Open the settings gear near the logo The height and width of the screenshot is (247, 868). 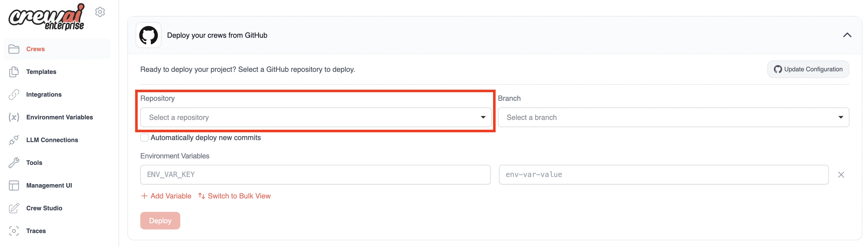coord(100,12)
